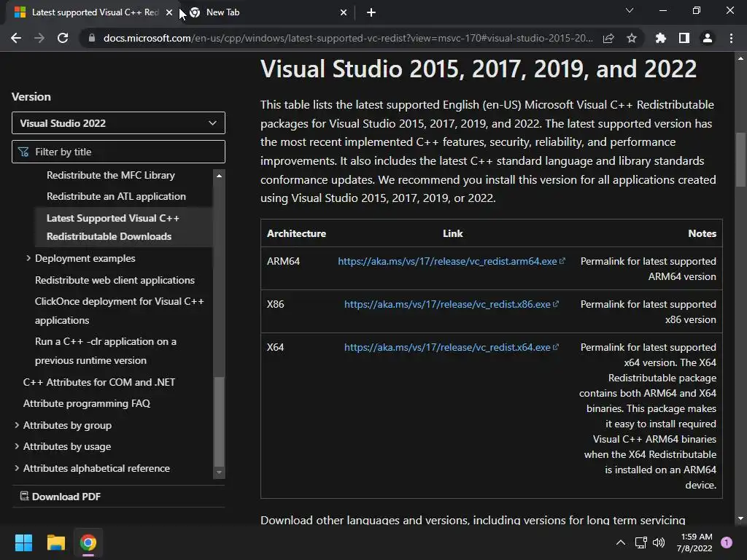The image size is (747, 560).
Task: Open volume speaker tray icon
Action: (659, 542)
